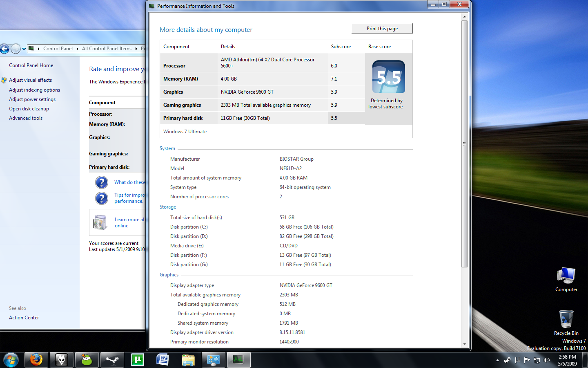Viewport: 588px width, 368px height.
Task: Open Adjust visual effects link
Action: [30, 80]
